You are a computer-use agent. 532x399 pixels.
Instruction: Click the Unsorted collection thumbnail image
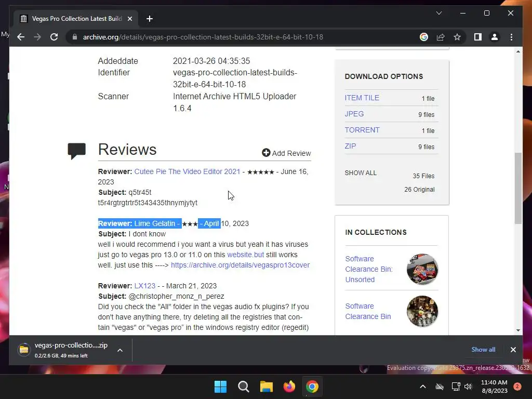[x=422, y=269]
